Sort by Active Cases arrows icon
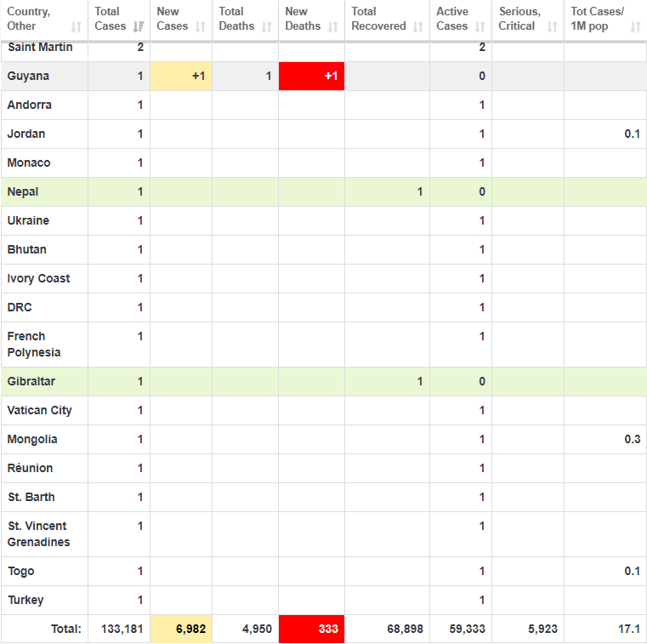647x644 pixels. [x=481, y=26]
